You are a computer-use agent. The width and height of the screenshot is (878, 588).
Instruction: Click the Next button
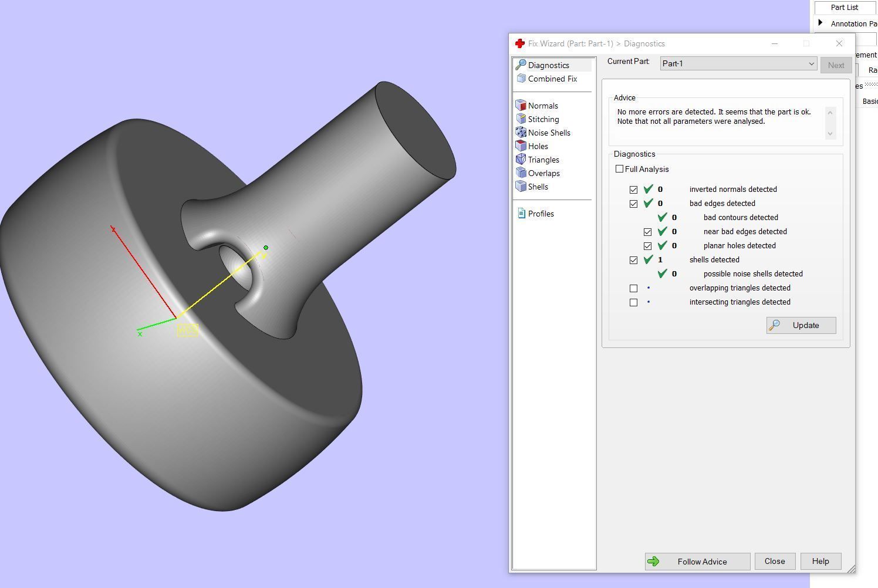(836, 65)
